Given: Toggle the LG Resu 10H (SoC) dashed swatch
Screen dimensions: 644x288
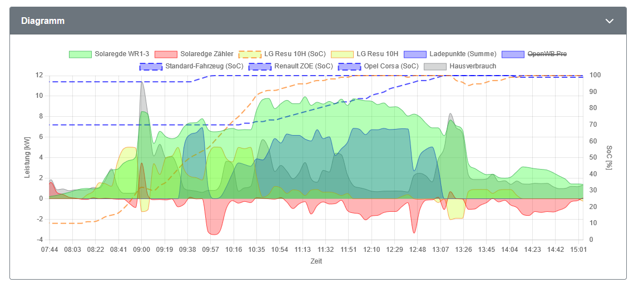Looking at the screenshot, I should [250, 54].
